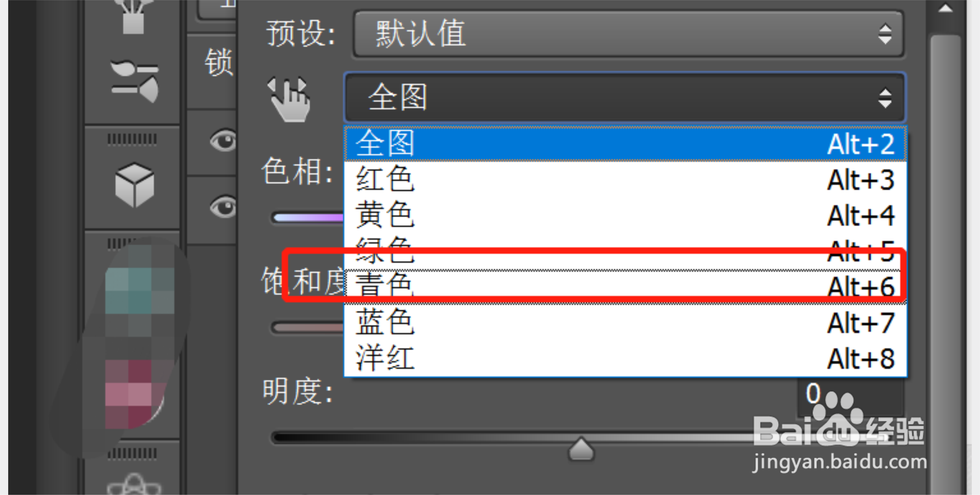
Task: Click the 明度 lightness slider handle
Action: tap(581, 450)
